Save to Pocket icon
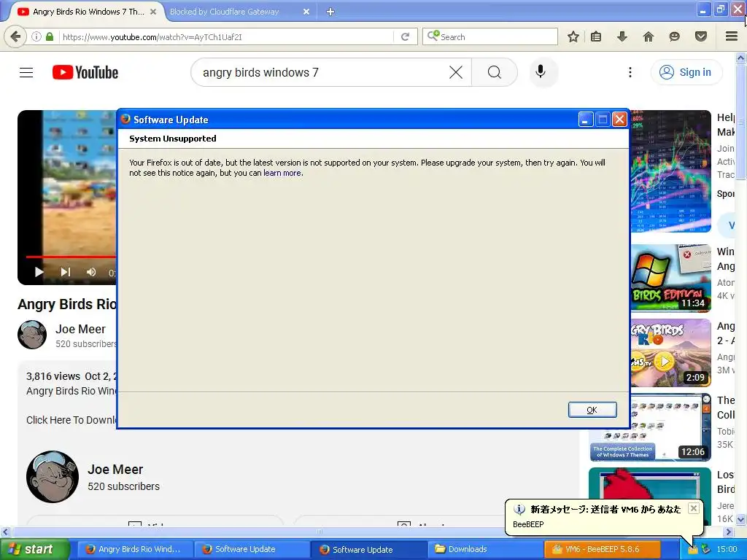747x560 pixels. point(700,36)
